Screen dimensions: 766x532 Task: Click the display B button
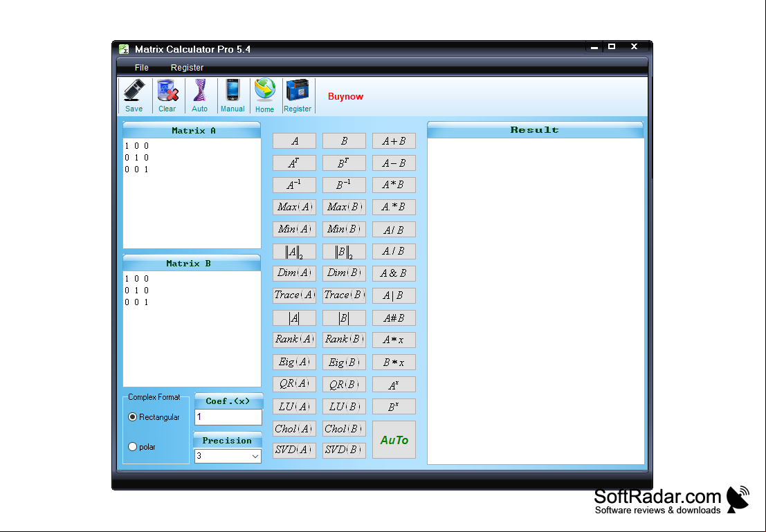[x=344, y=140]
